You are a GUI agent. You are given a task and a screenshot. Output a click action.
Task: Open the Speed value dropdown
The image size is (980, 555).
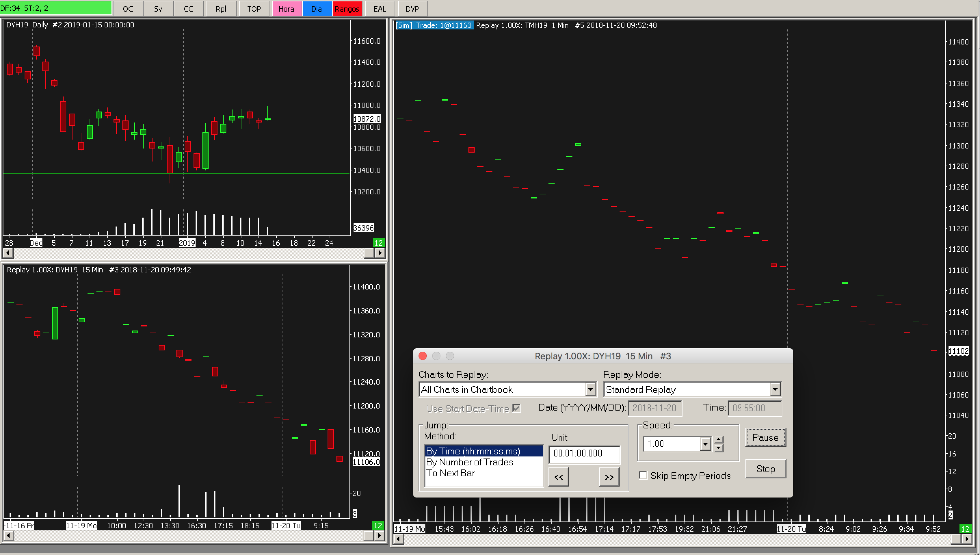click(705, 444)
